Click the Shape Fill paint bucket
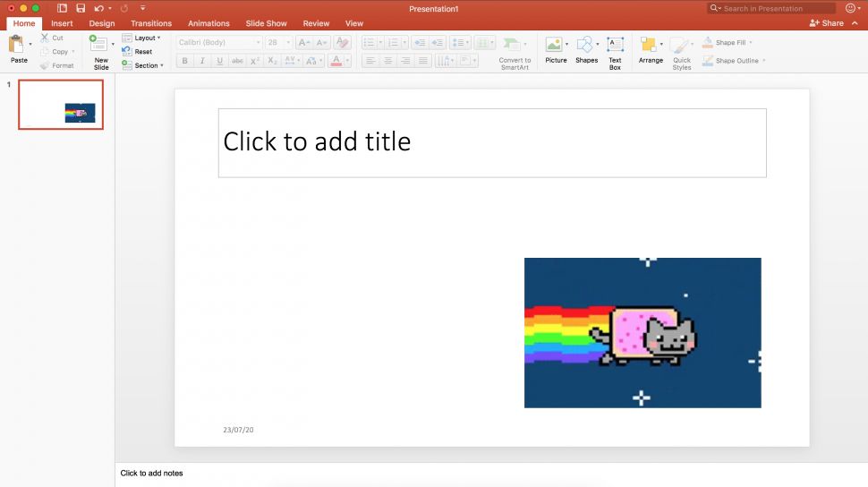Screen dimensions: 868x487 [x=708, y=42]
